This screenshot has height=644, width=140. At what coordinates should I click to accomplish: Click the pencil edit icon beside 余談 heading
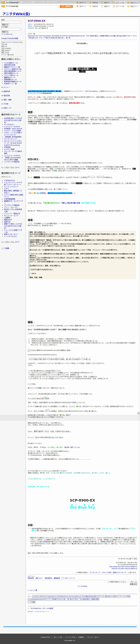pyautogui.click(x=34, y=525)
